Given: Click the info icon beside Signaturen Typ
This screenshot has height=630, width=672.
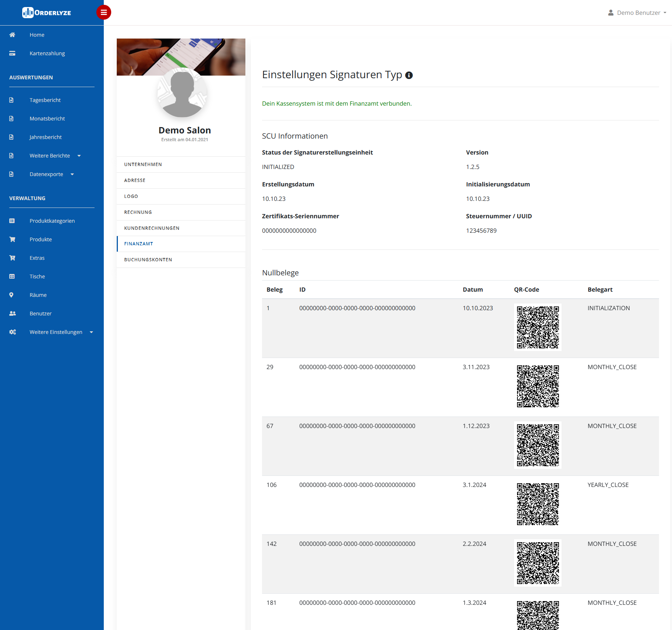Looking at the screenshot, I should tap(409, 75).
